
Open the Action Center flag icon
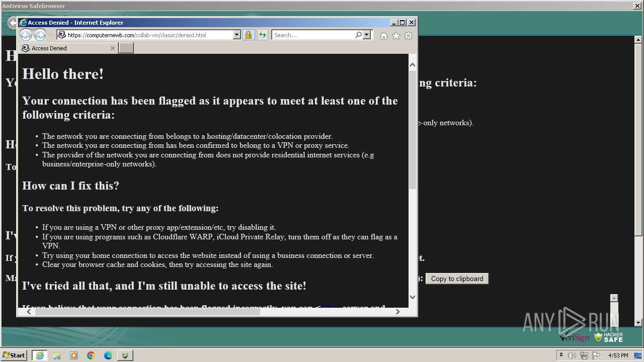click(x=596, y=355)
